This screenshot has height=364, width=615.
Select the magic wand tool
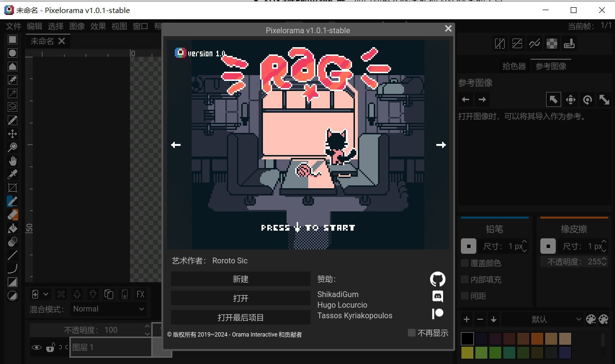pyautogui.click(x=13, y=93)
